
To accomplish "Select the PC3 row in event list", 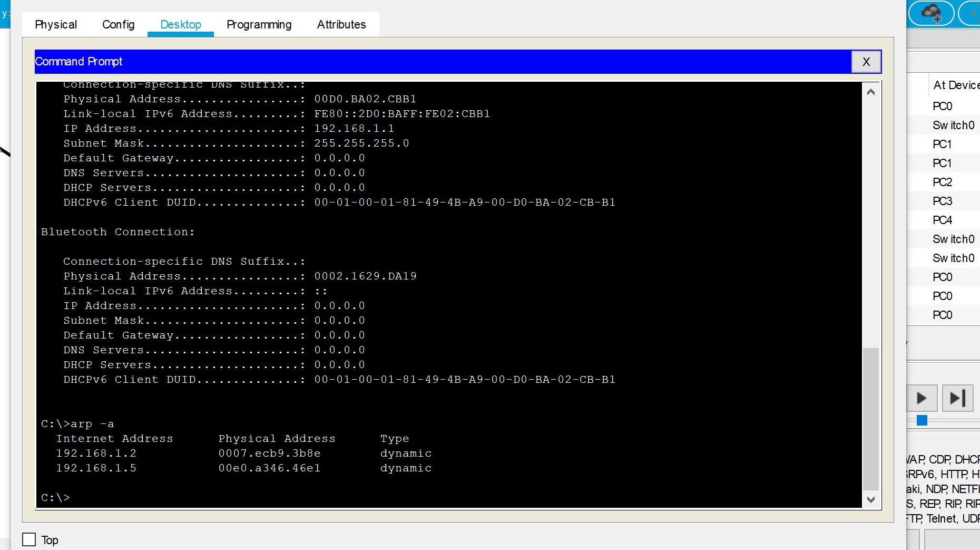I will [x=943, y=201].
